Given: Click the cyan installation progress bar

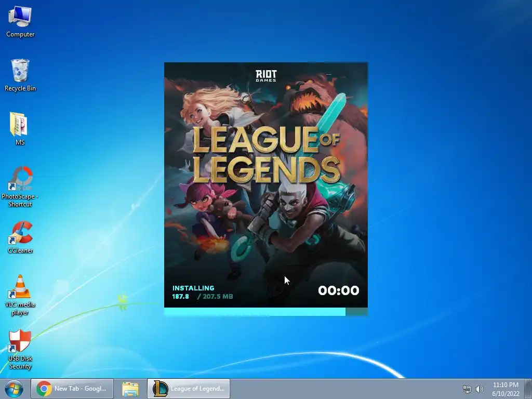Looking at the screenshot, I should (266, 312).
